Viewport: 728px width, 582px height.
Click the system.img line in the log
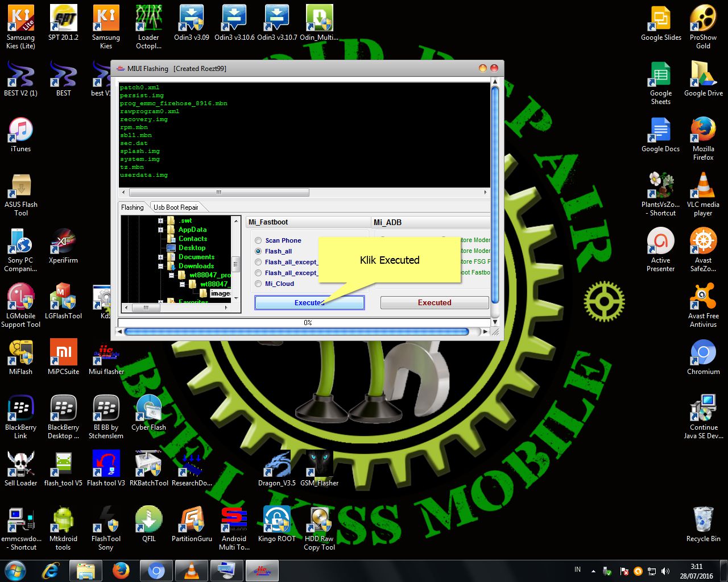pyautogui.click(x=140, y=159)
